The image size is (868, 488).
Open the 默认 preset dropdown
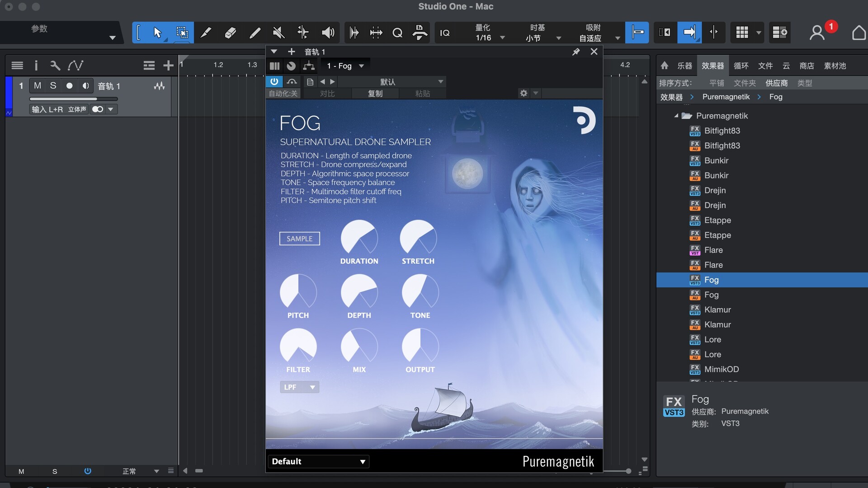pyautogui.click(x=392, y=82)
